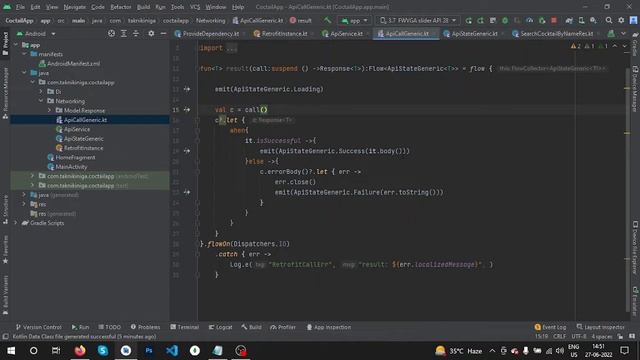Click the Windows Start button

11,351
